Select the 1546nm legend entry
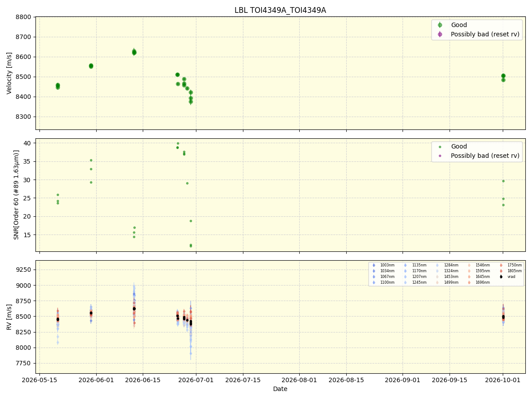The width and height of the screenshot is (532, 399). point(480,265)
